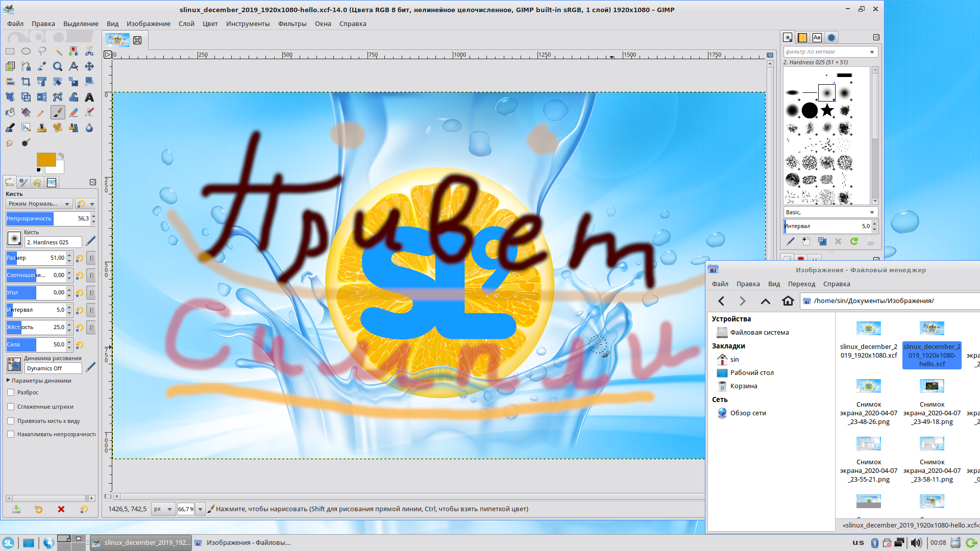Select the Fuzzy Select magic wand tool
This screenshot has width=980, height=551.
click(58, 51)
